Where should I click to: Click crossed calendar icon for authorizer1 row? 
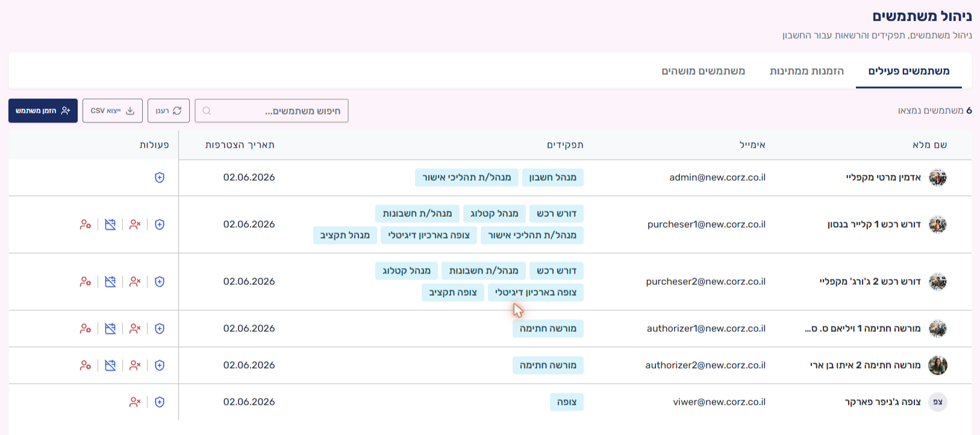(x=110, y=329)
